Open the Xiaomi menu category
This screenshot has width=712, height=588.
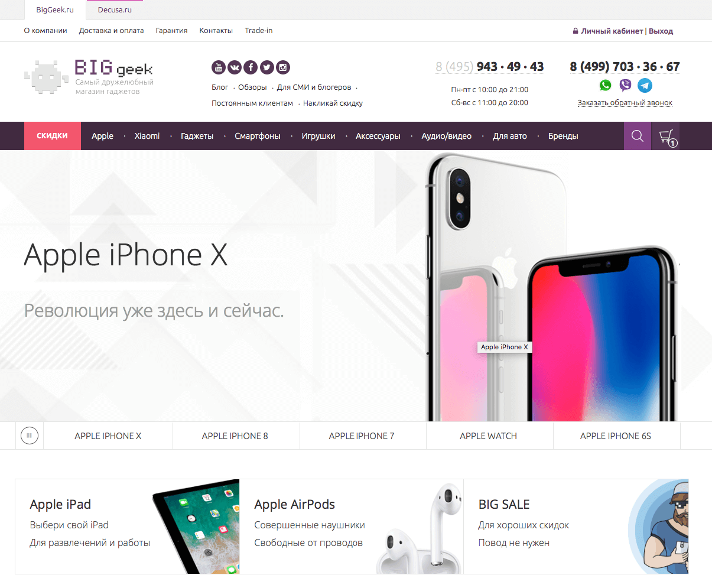[147, 136]
